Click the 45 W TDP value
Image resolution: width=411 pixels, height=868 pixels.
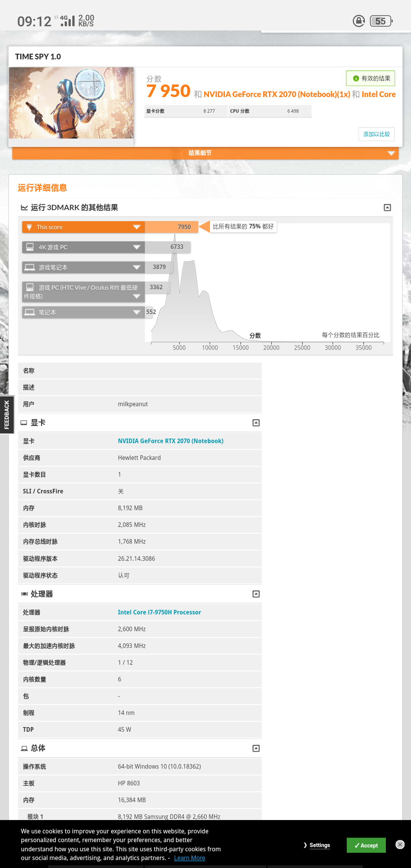[124, 729]
